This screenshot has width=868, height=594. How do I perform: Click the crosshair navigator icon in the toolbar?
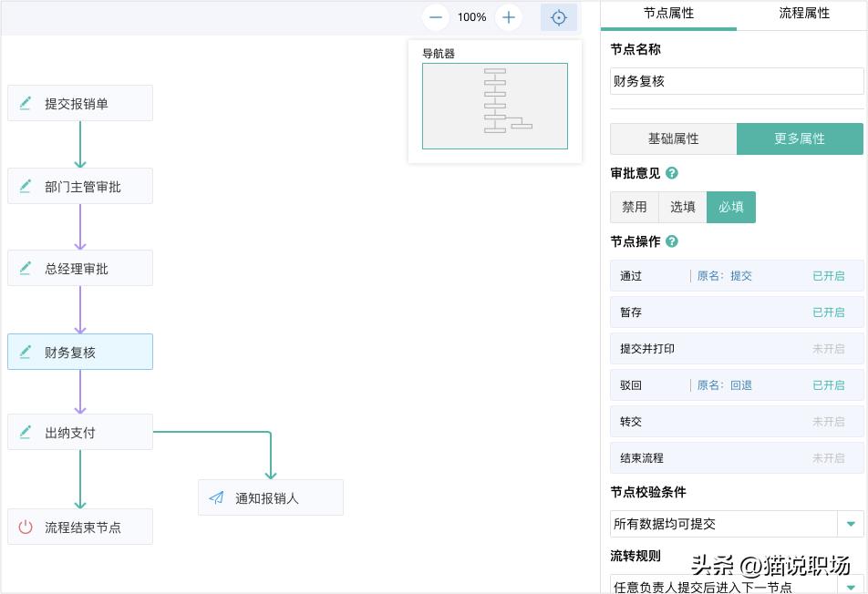(x=558, y=17)
